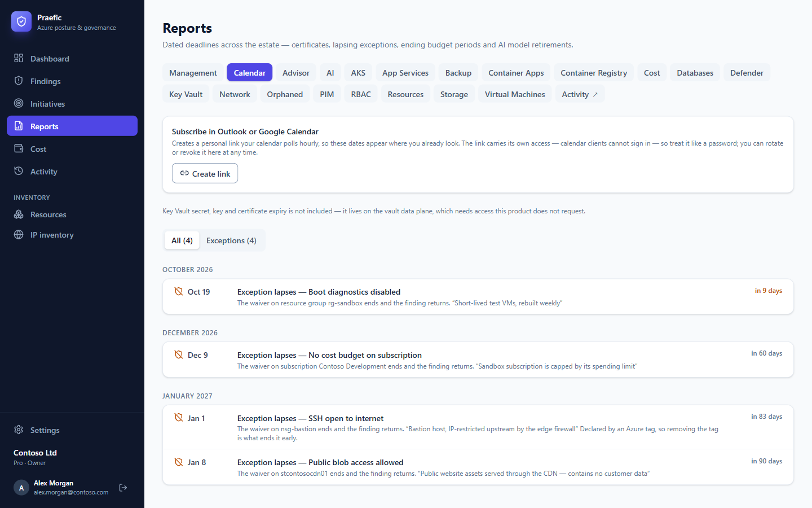
Task: Open the RBAC report tab
Action: (x=361, y=94)
